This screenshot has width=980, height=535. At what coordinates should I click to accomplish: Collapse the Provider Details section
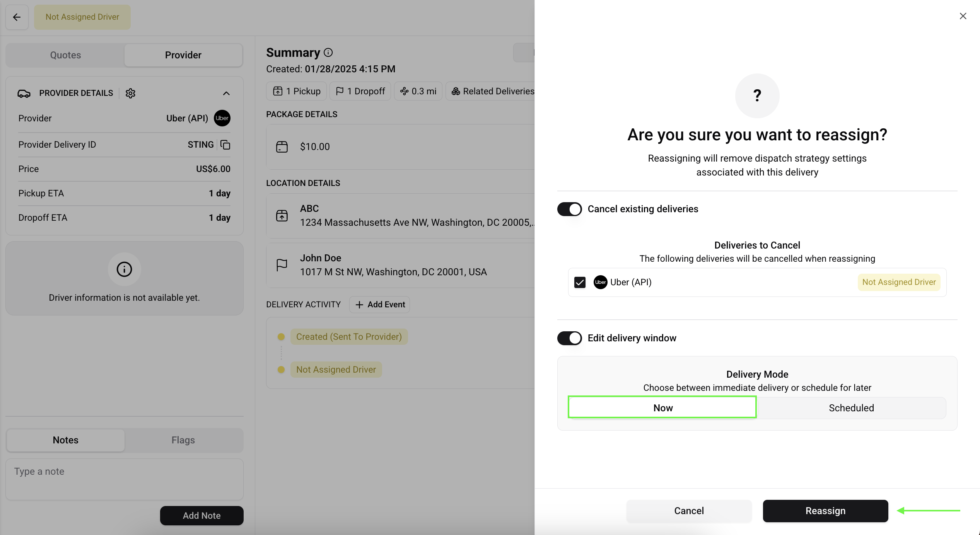pyautogui.click(x=226, y=93)
